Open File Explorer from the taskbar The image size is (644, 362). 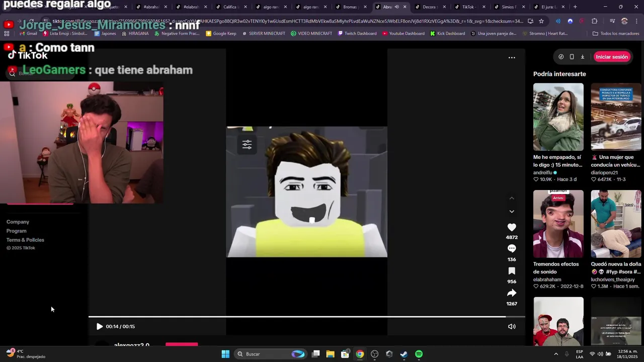pos(330,354)
